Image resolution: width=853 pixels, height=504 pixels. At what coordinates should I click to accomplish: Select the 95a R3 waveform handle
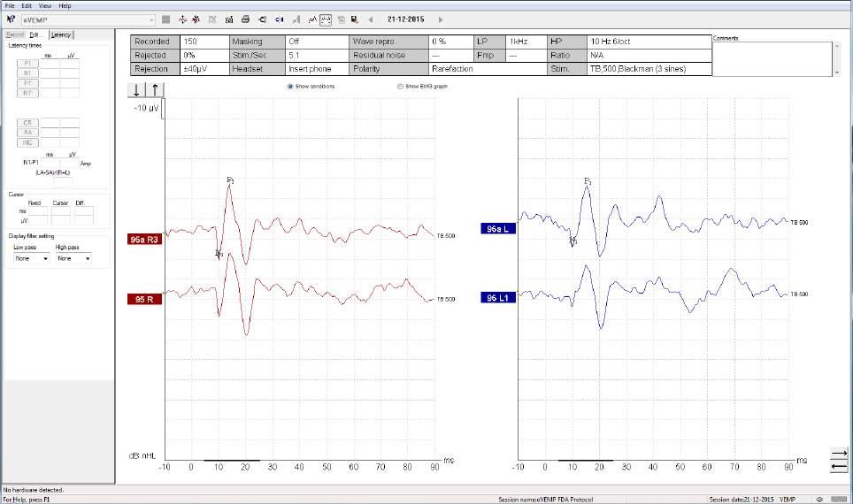pos(145,240)
